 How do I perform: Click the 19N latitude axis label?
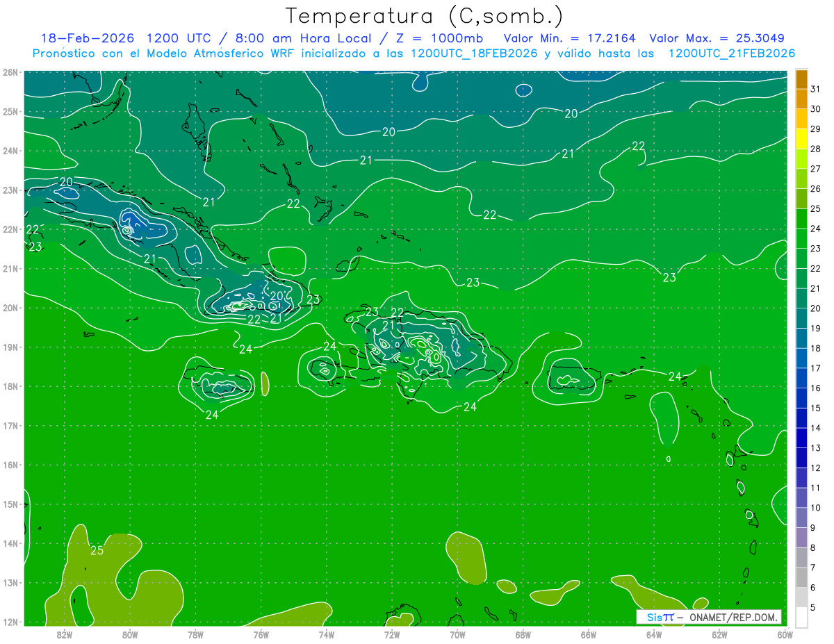(x=10, y=347)
